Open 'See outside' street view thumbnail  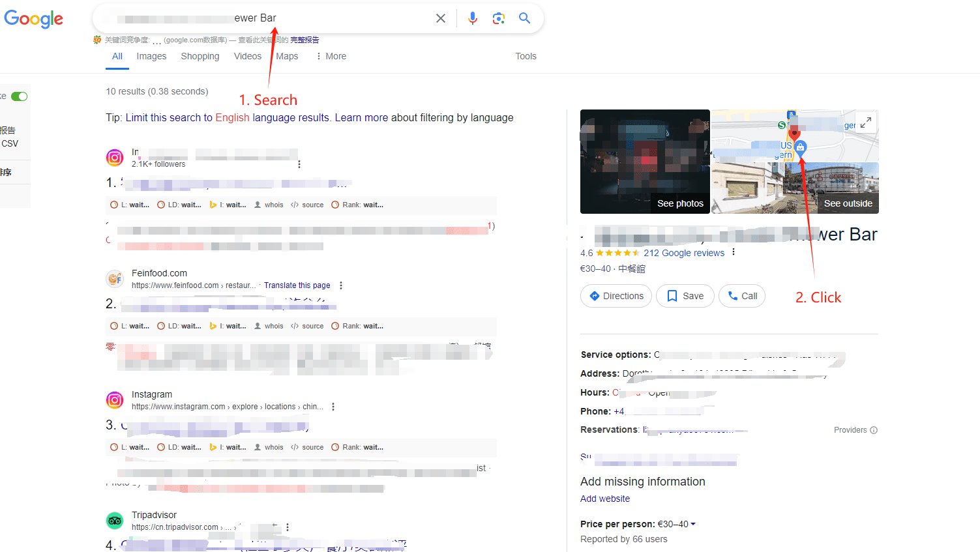pyautogui.click(x=795, y=188)
